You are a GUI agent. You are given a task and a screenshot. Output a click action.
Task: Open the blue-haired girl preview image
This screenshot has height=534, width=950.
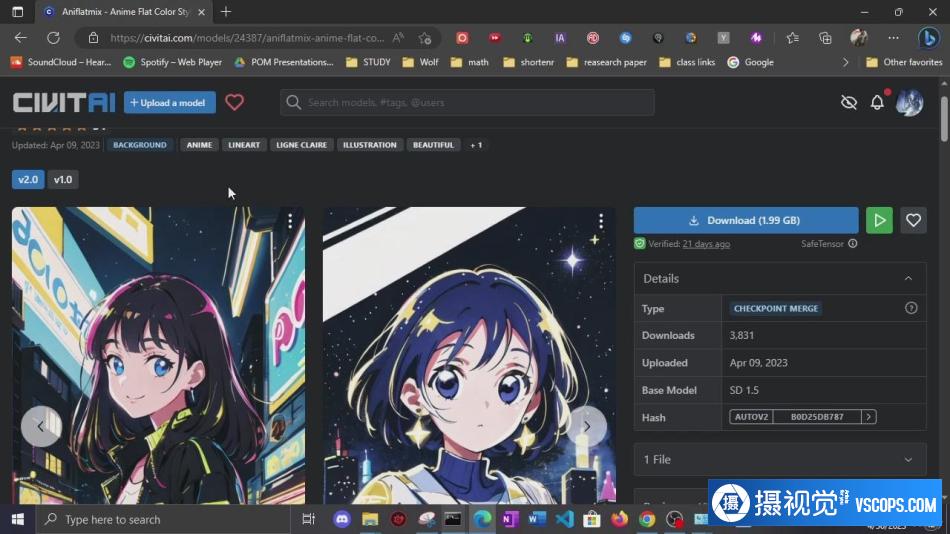click(470, 355)
